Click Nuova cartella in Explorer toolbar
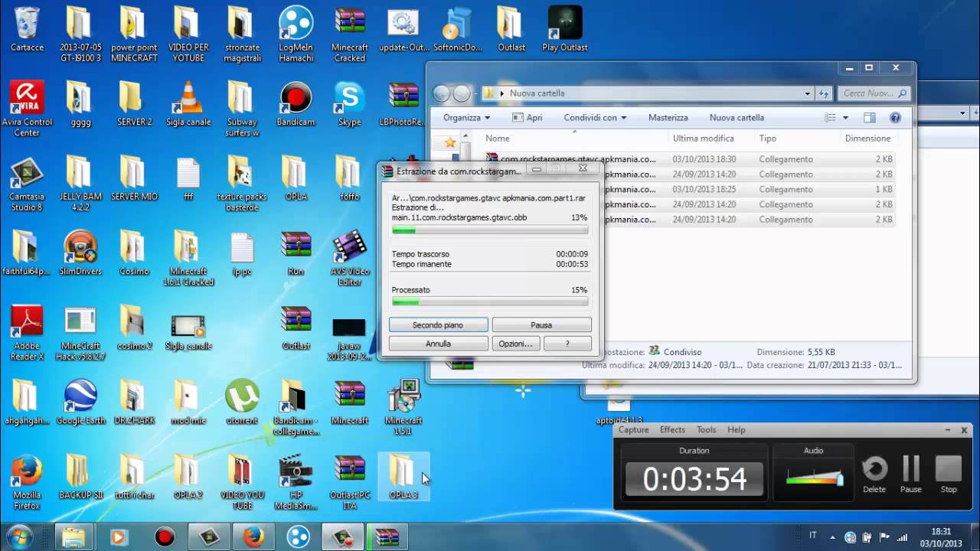Screen dimensions: 980x551 click(737, 118)
